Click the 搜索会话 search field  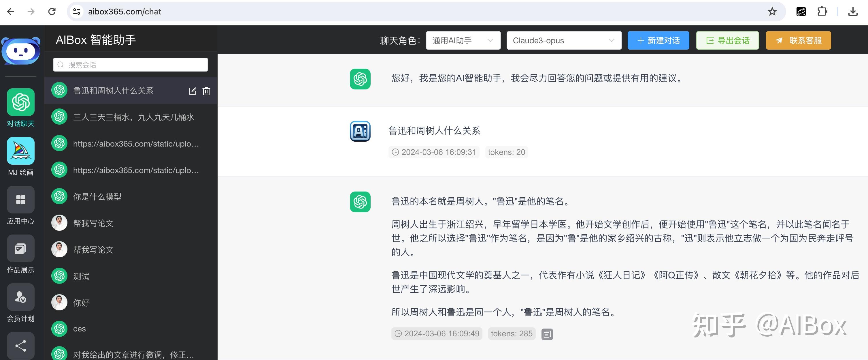(130, 64)
